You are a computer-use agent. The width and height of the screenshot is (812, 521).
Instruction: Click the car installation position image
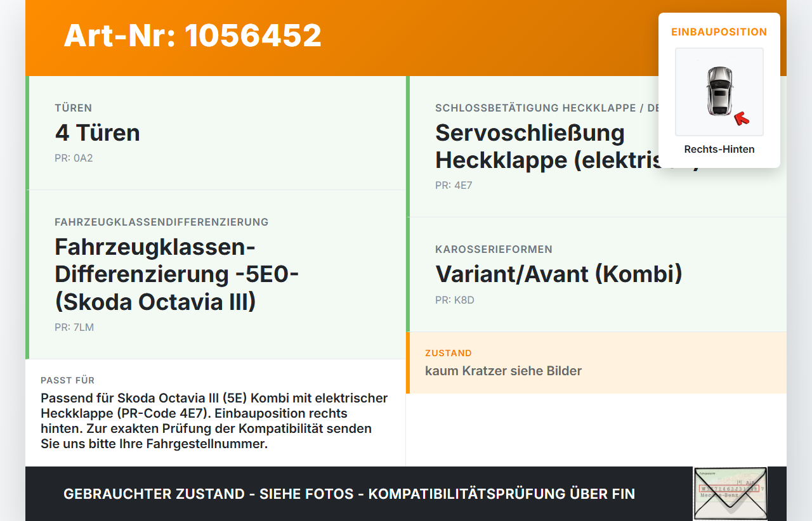pyautogui.click(x=719, y=92)
